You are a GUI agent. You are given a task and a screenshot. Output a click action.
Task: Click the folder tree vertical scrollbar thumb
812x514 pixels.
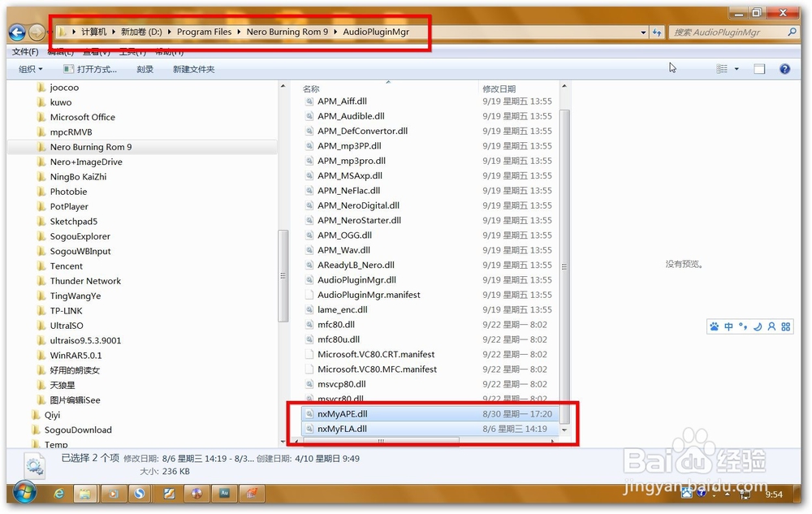(x=283, y=276)
